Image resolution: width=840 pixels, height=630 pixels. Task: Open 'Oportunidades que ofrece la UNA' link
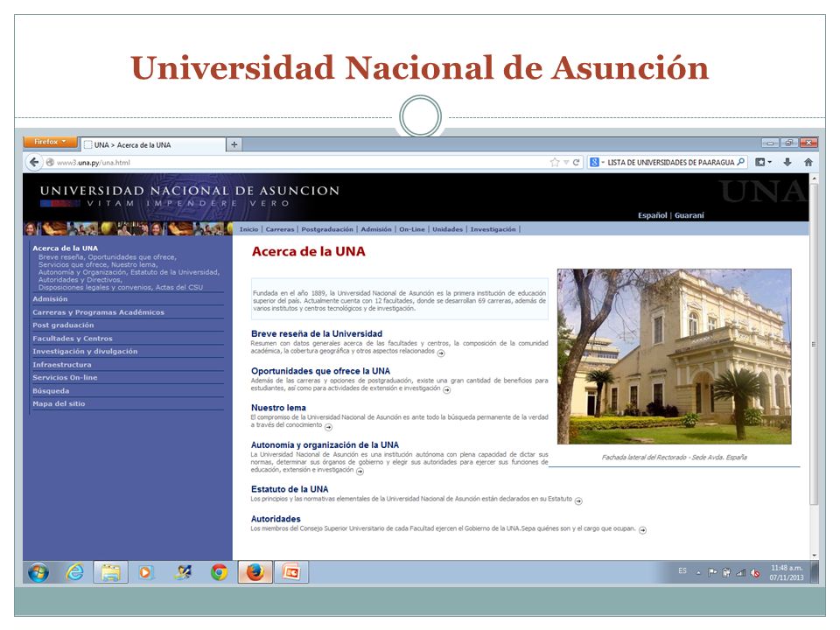pos(320,371)
